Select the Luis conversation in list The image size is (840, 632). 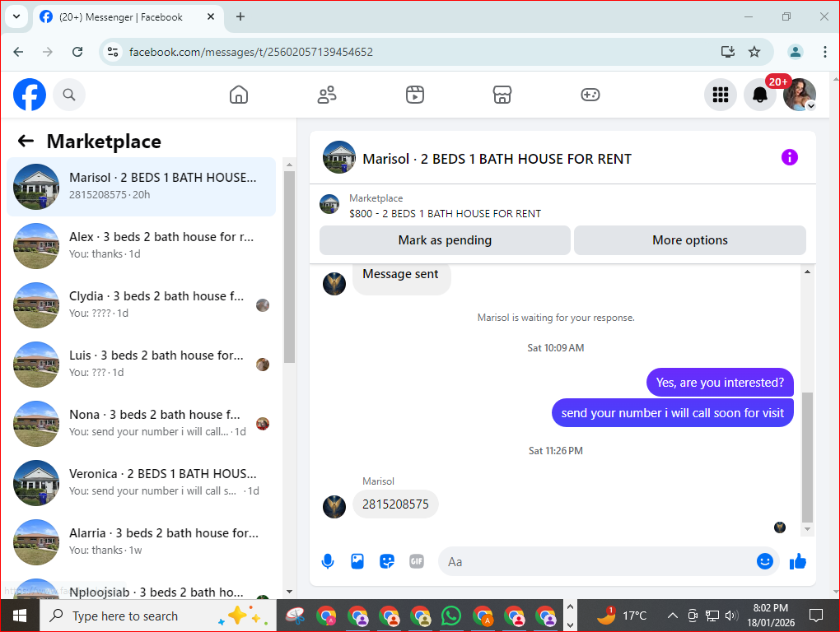point(142,365)
